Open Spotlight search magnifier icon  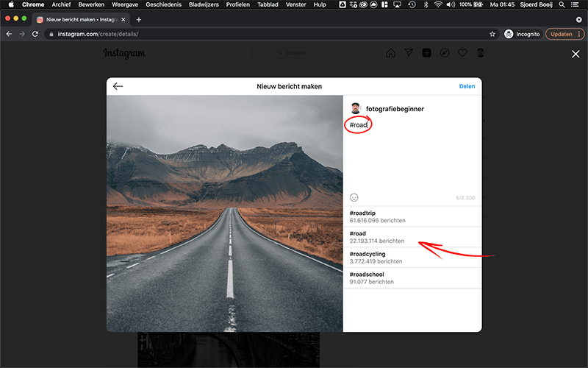point(562,4)
